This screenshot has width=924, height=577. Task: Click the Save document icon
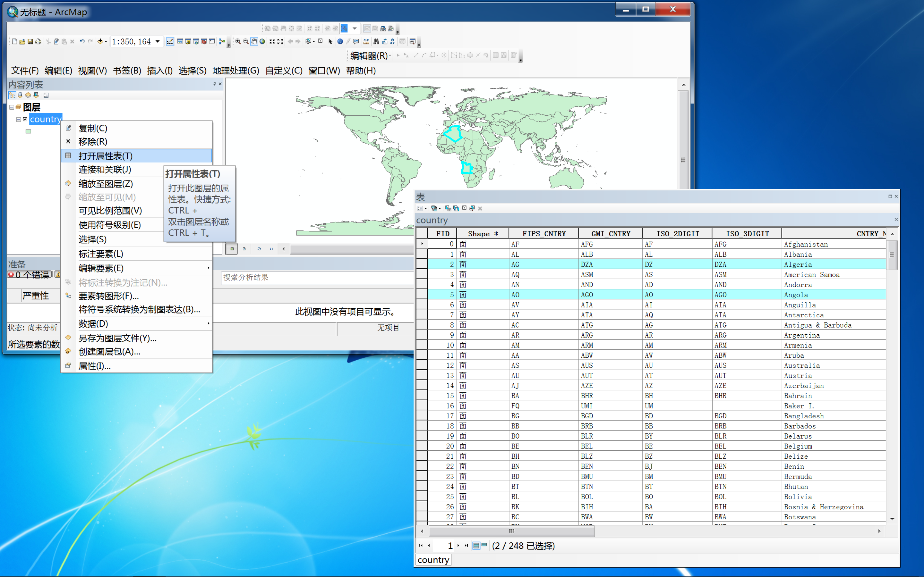click(x=30, y=42)
